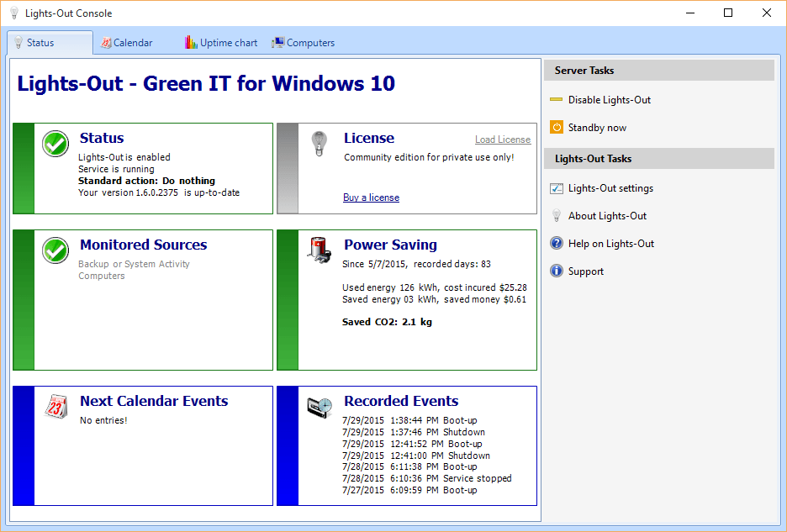The width and height of the screenshot is (787, 532).
Task: Click 'Backup or System Activity' text
Action: point(134,264)
